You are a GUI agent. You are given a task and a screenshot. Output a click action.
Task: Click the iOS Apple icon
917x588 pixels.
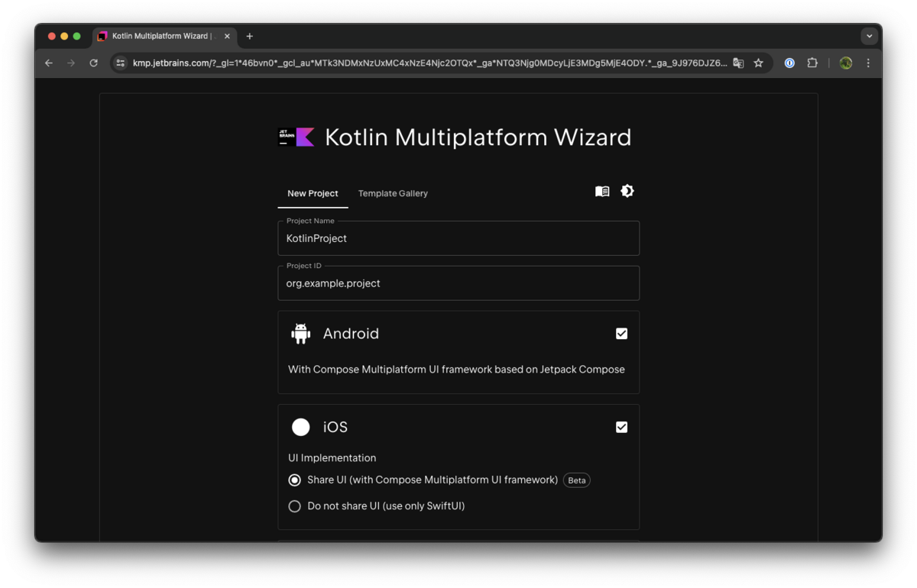pyautogui.click(x=301, y=427)
